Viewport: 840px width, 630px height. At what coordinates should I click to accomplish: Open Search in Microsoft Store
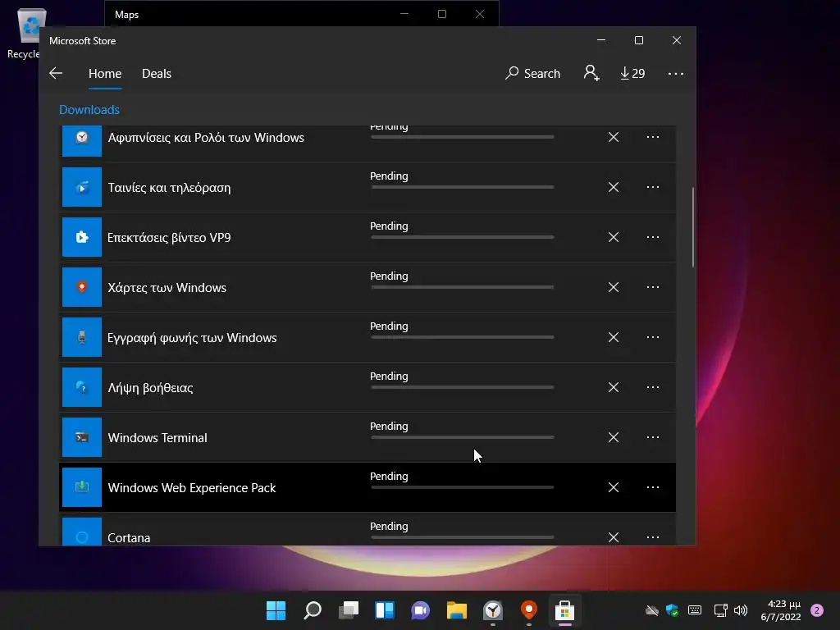coord(532,73)
